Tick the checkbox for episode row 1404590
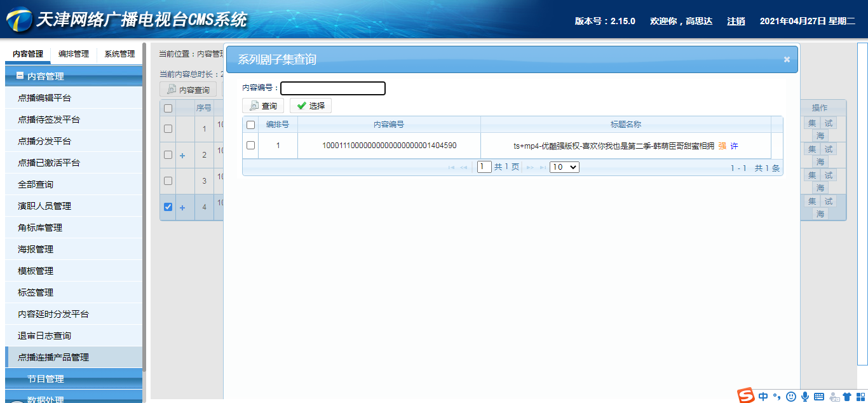 pos(250,146)
